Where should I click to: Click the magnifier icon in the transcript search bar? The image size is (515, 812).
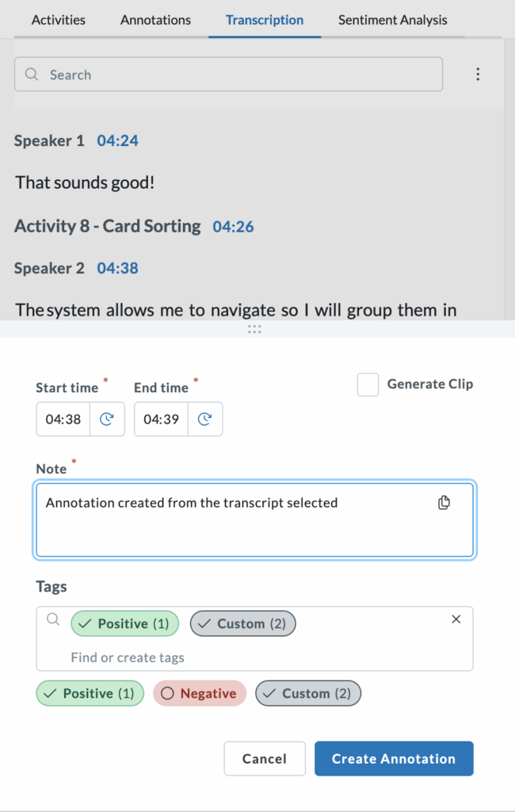[32, 74]
